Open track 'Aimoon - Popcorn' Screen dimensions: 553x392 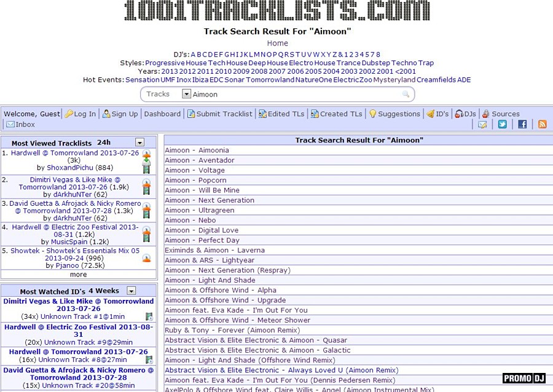click(196, 180)
